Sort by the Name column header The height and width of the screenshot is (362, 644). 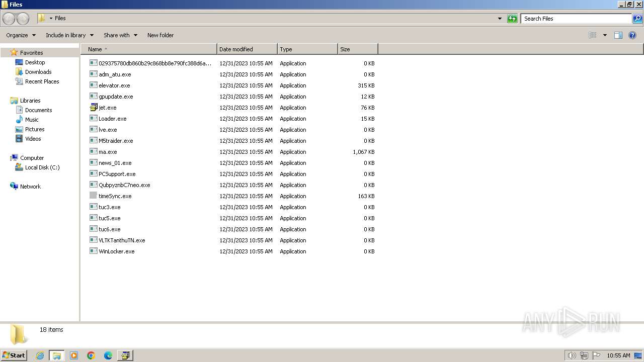click(x=149, y=49)
